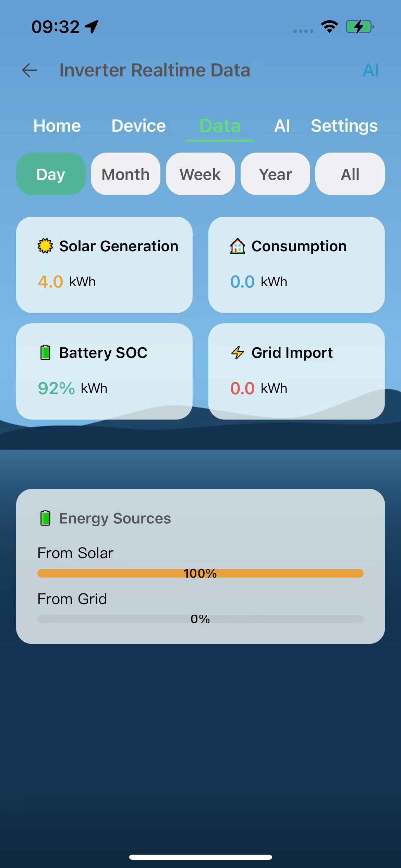Tap the From Solar 100% progress bar

(x=200, y=573)
